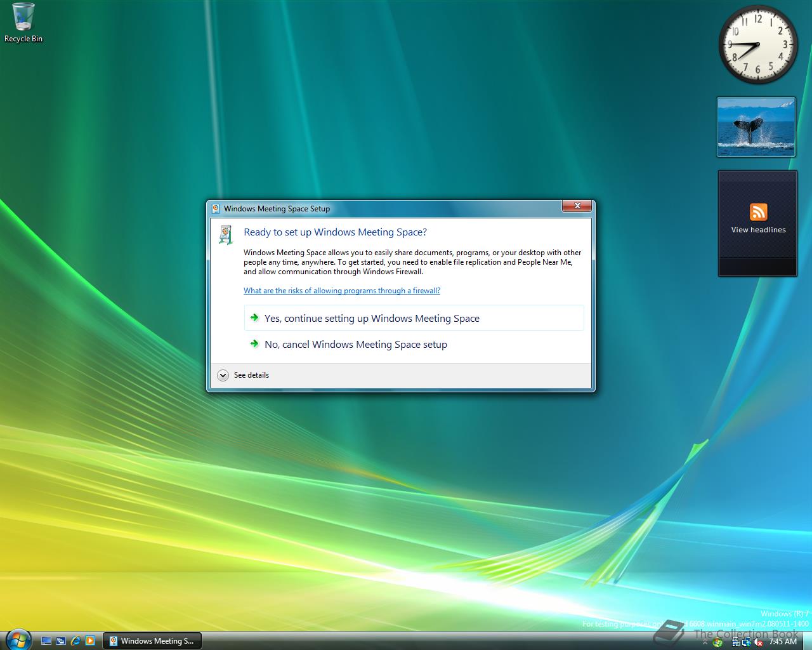Show hidden tray icons with the chevron
The height and width of the screenshot is (650, 812).
coord(705,642)
